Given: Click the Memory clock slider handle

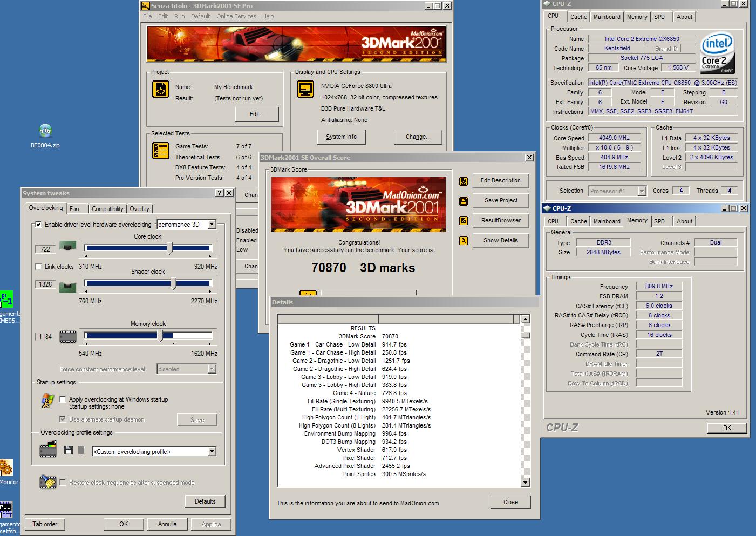Looking at the screenshot, I should pyautogui.click(x=160, y=336).
